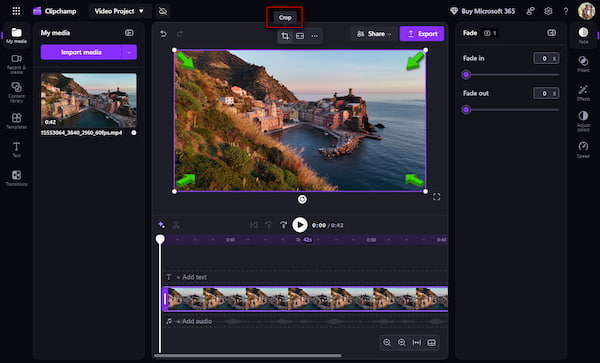The width and height of the screenshot is (600, 363).
Task: Open Record & create tab
Action: point(16,63)
